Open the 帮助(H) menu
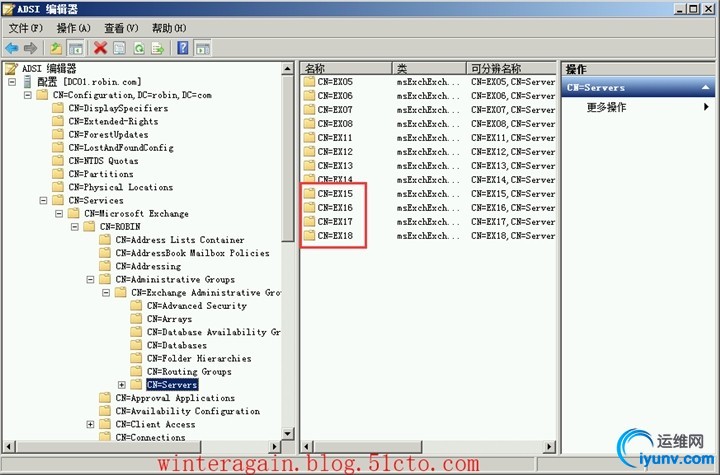Image resolution: width=720 pixels, height=475 pixels. tap(169, 28)
